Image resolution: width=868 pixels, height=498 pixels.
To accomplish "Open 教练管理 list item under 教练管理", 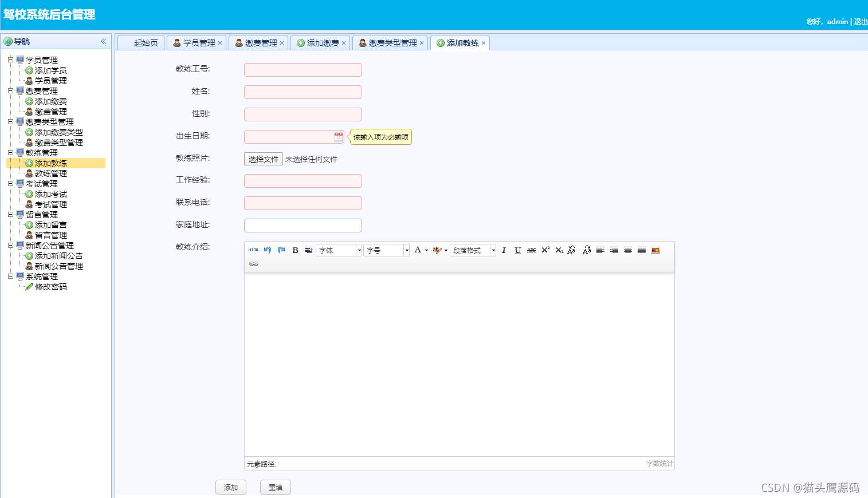I will 50,173.
